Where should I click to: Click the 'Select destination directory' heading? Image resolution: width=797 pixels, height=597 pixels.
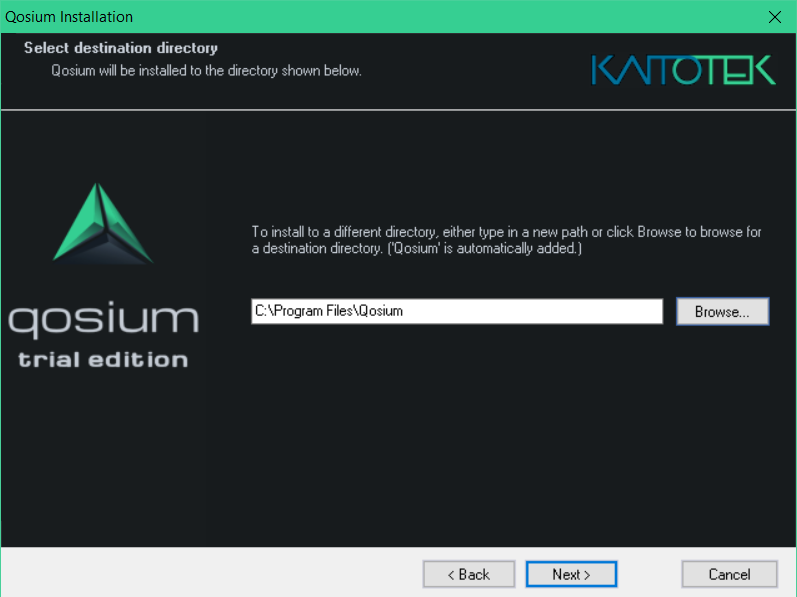coord(121,48)
